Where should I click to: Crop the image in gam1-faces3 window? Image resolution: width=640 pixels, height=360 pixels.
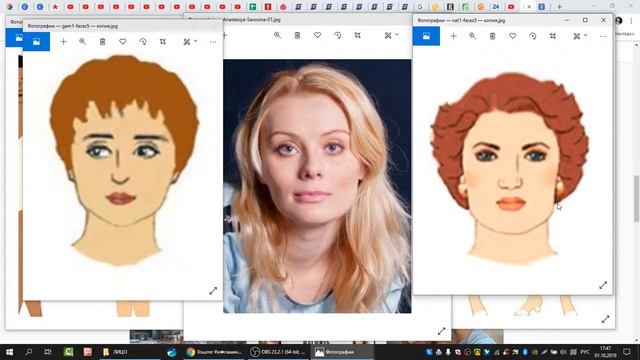pos(162,42)
